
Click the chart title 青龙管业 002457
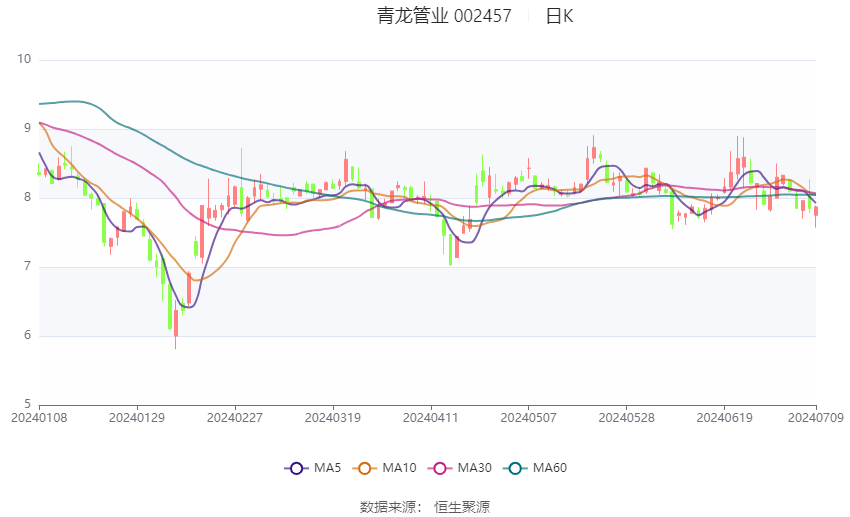(444, 16)
